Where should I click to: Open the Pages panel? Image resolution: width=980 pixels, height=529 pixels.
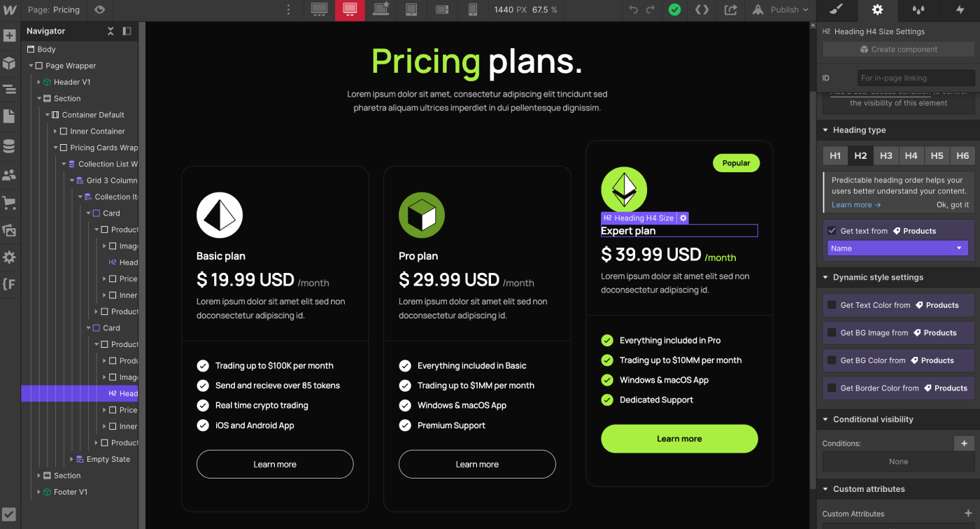[10, 116]
